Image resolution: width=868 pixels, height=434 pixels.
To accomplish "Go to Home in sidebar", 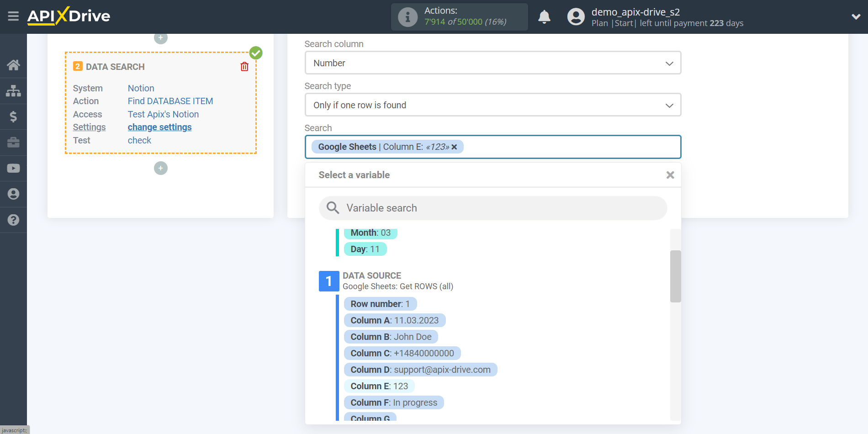I will pyautogui.click(x=13, y=65).
